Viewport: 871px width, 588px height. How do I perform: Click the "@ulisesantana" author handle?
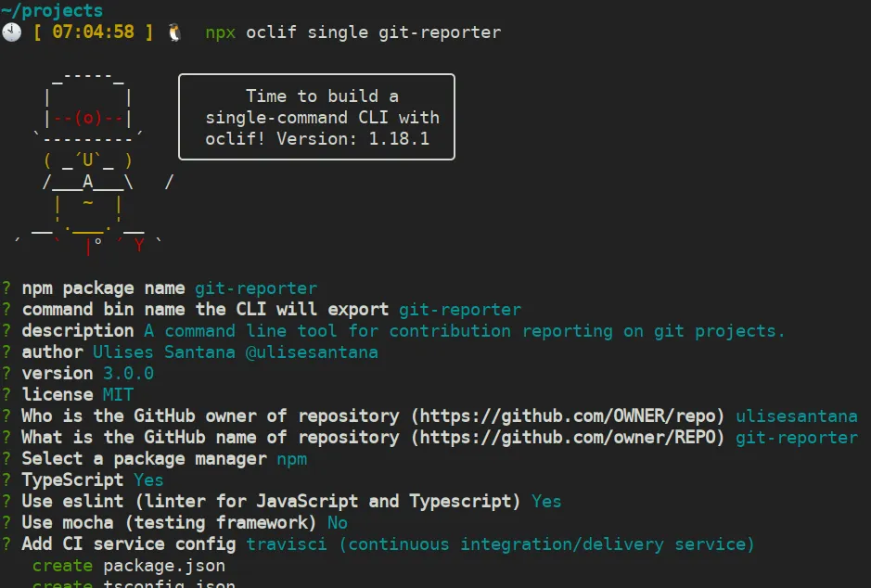point(322,352)
